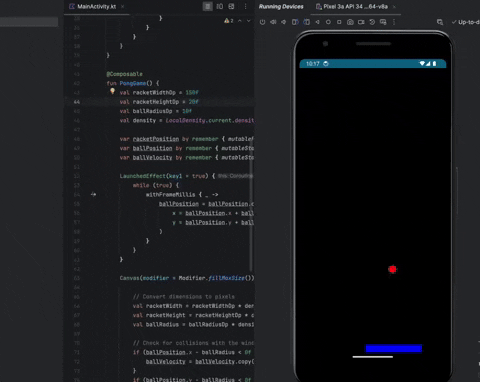Viewport: 480px width, 382px height.
Task: Click the yellow lightbulb quick-fix icon
Action: 112,91
